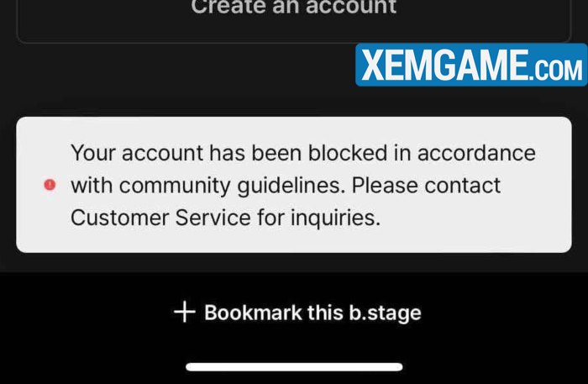
Task: Click the word XEMGAME in the blue badge
Action: [444, 65]
